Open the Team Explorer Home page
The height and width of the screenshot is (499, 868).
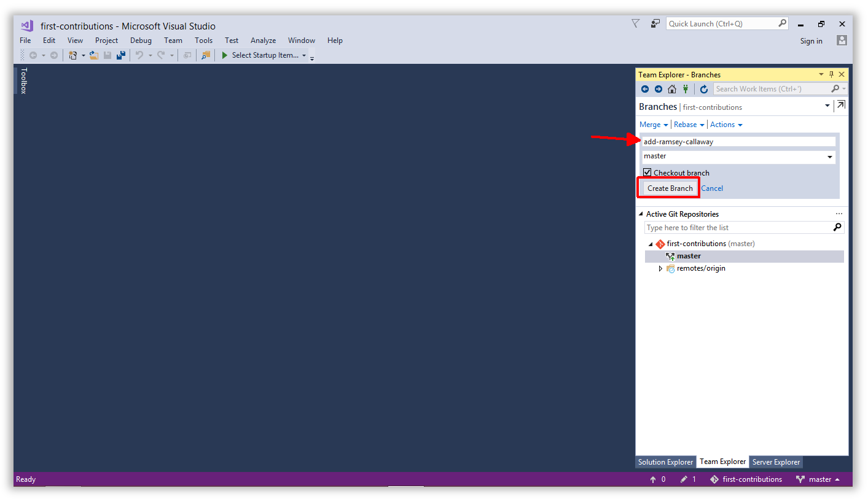coord(671,89)
